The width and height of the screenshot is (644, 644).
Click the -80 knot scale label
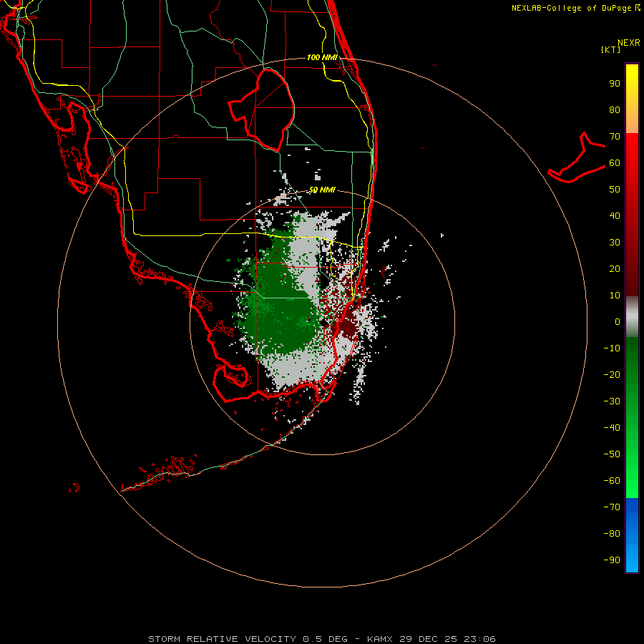click(x=612, y=534)
